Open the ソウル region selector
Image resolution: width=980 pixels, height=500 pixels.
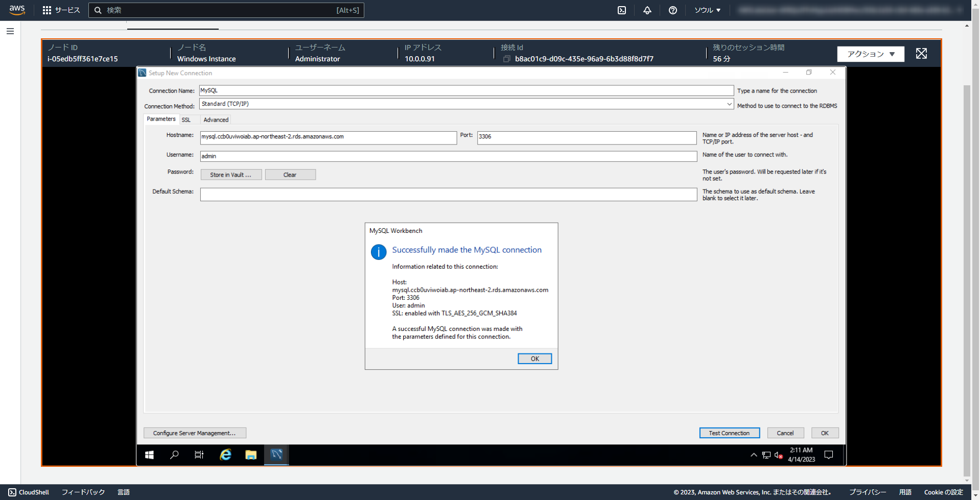707,10
